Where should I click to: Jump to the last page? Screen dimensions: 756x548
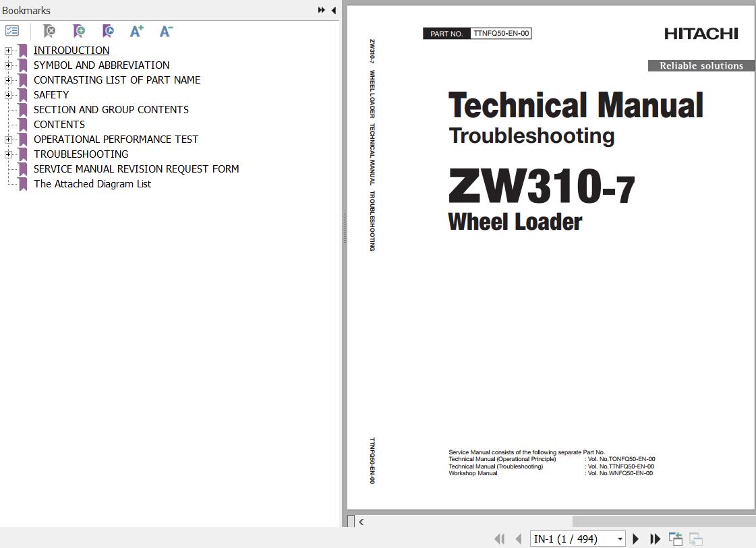(x=655, y=539)
